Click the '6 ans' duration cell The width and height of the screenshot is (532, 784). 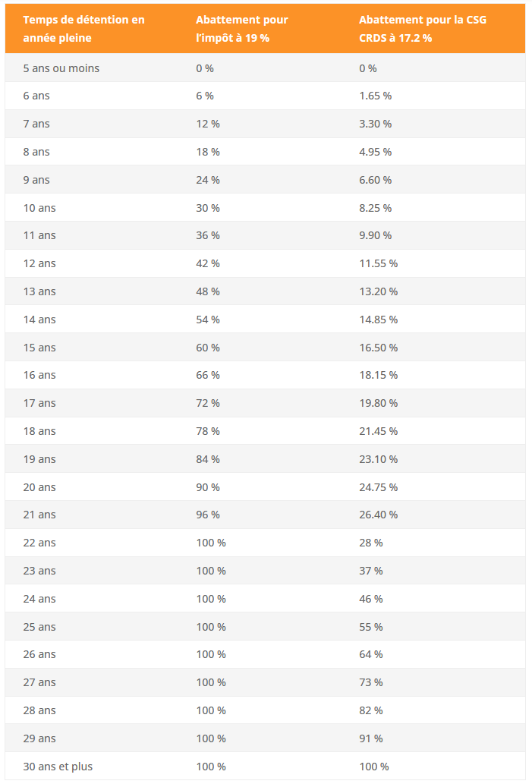pos(36,96)
